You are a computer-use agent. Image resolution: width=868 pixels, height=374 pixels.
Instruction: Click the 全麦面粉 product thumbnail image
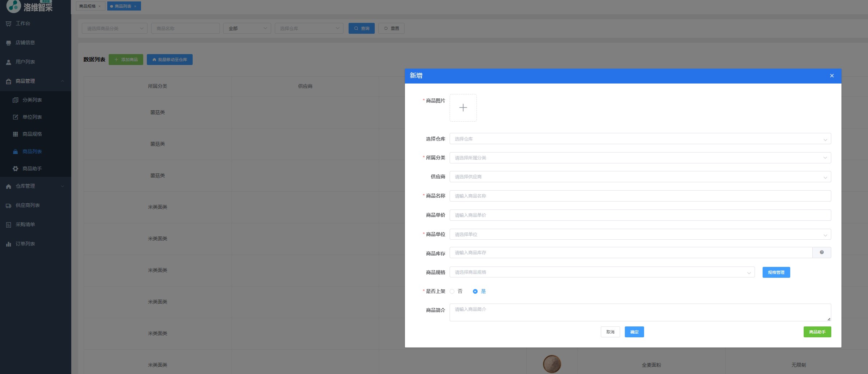552,364
